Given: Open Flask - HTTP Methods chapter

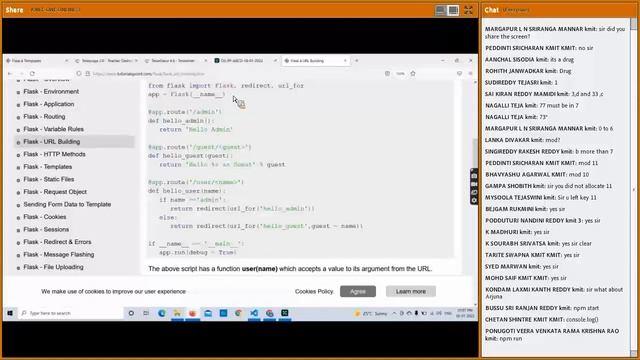Looking at the screenshot, I should pos(54,154).
